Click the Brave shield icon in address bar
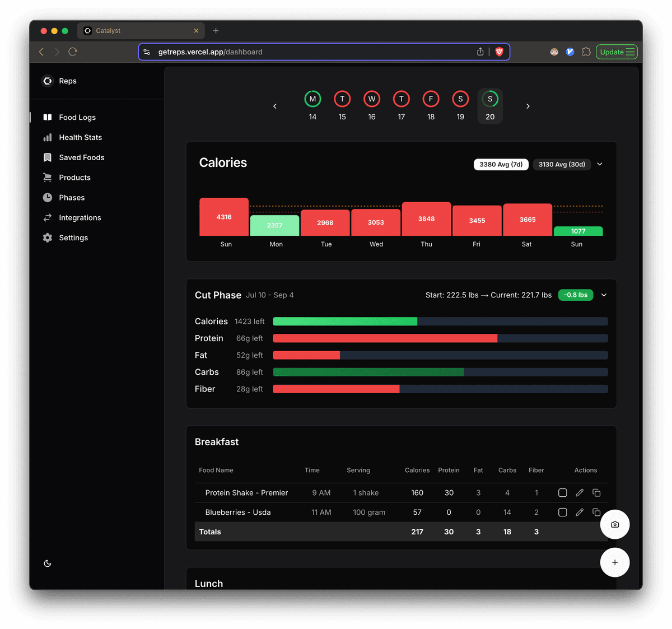This screenshot has height=629, width=672. (x=500, y=52)
